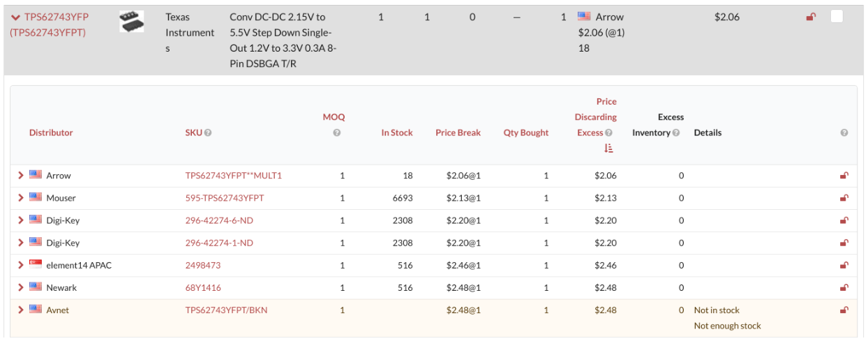
Task: Collapse the TPS62743YFP part details
Action: (15, 17)
